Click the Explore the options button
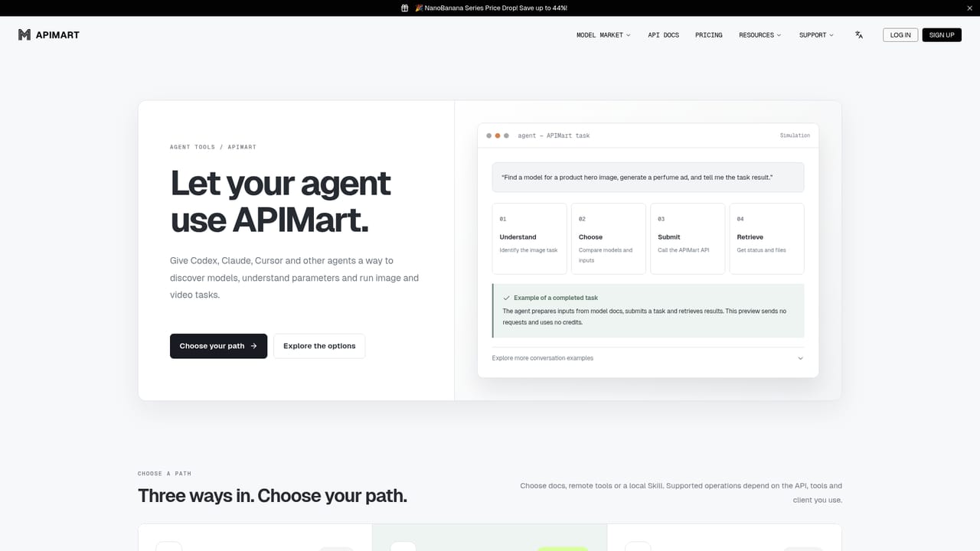Viewport: 980px width, 551px height. pyautogui.click(x=319, y=346)
